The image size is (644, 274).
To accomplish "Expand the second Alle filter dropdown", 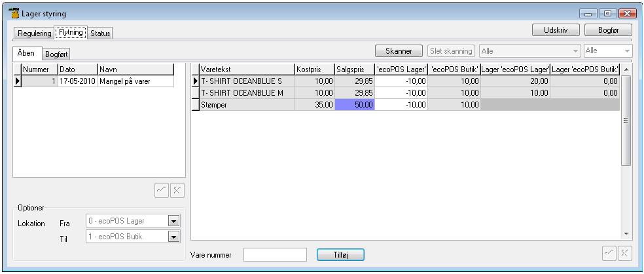I will coord(628,50).
